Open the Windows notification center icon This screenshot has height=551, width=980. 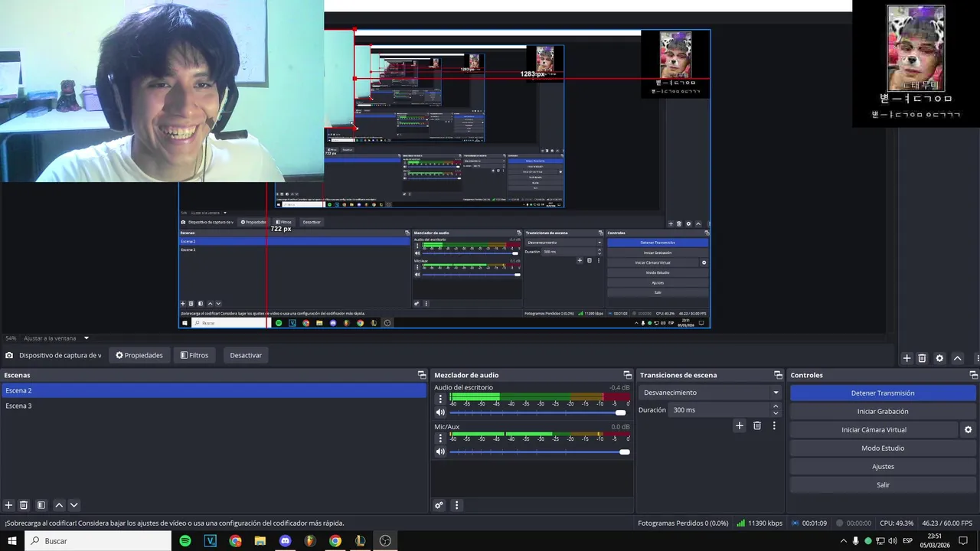click(x=963, y=541)
